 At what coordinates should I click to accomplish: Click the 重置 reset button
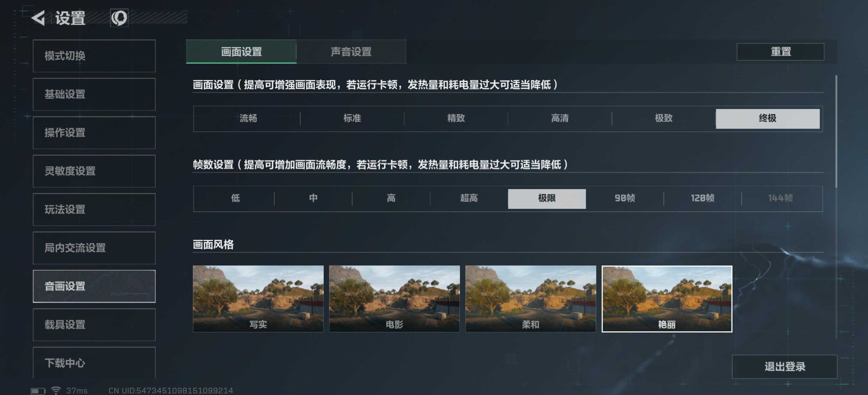(x=780, y=52)
